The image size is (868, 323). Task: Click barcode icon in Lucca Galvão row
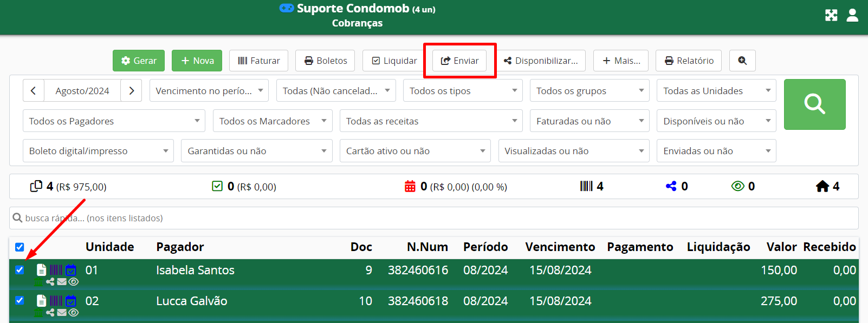point(56,300)
